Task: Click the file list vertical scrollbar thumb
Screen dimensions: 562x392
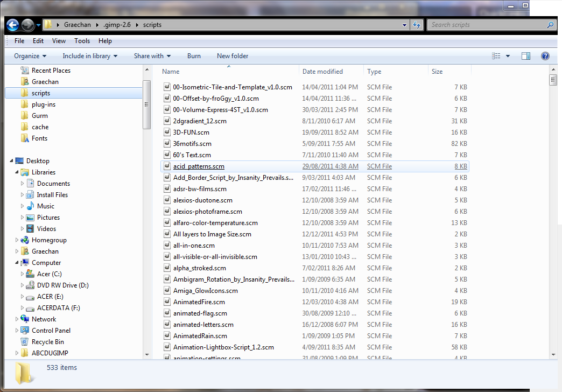Action: (553, 80)
